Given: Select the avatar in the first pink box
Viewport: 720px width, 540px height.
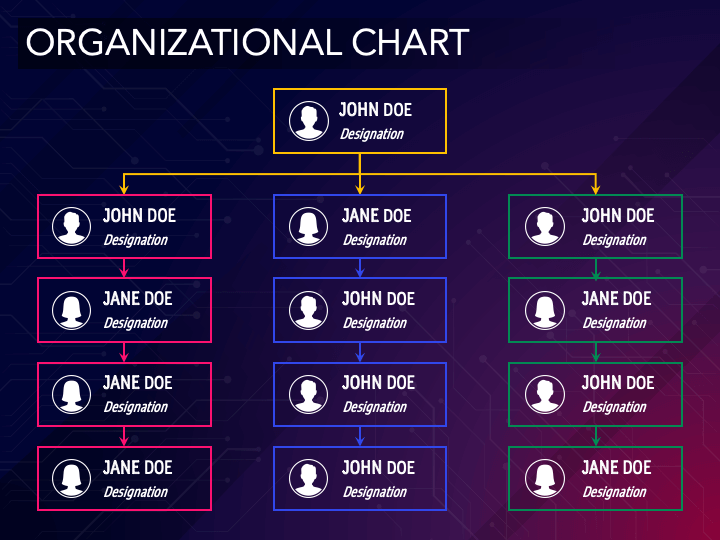Looking at the screenshot, I should coord(72,226).
